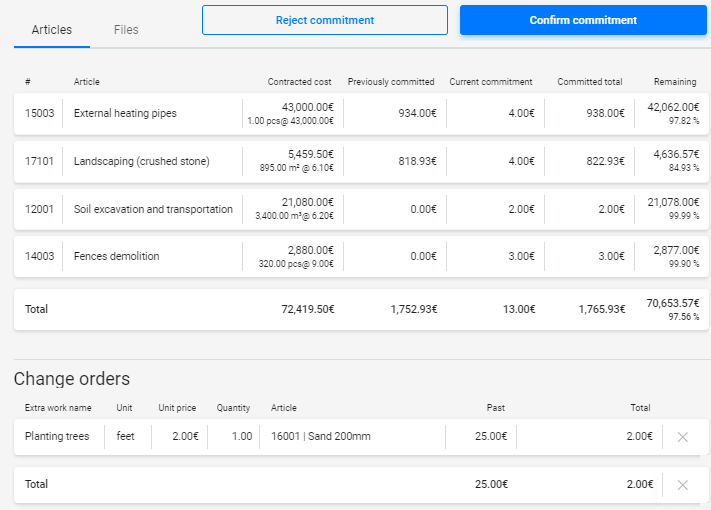Click unit price 2.00€ of Planting trees
This screenshot has width=711, height=510.
(x=185, y=437)
